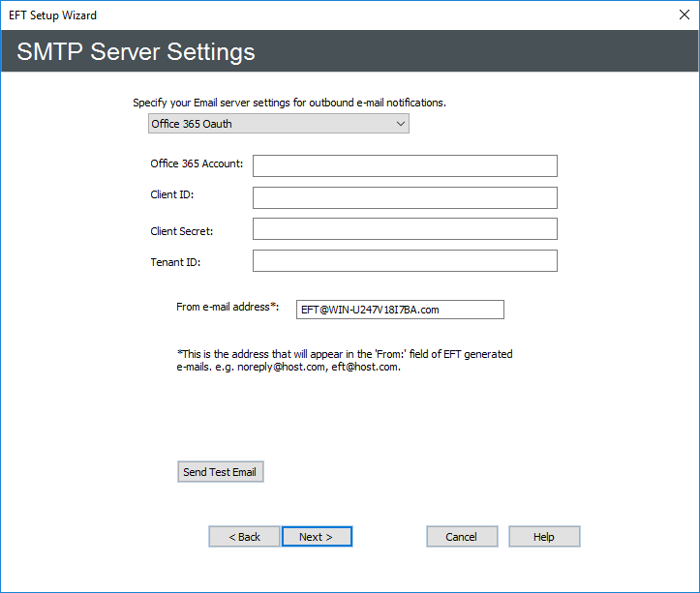Click the Client Secret label
This screenshot has height=593, width=700.
click(x=181, y=231)
